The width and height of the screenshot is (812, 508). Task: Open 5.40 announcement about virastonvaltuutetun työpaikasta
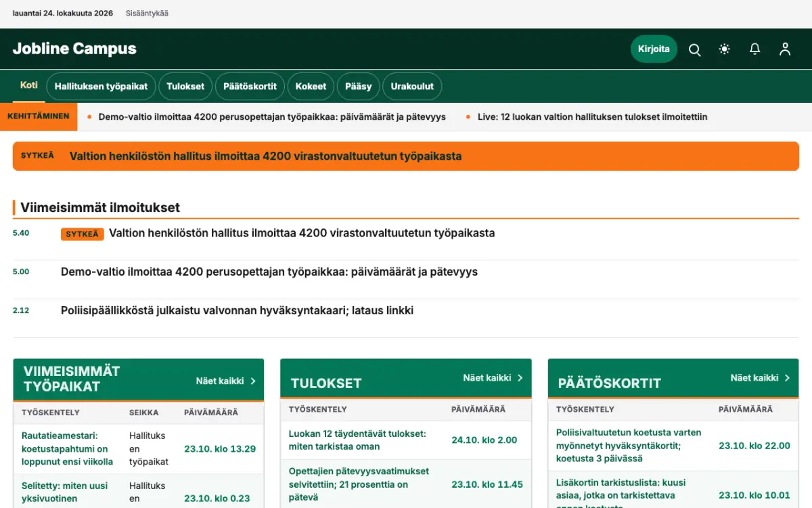(302, 233)
